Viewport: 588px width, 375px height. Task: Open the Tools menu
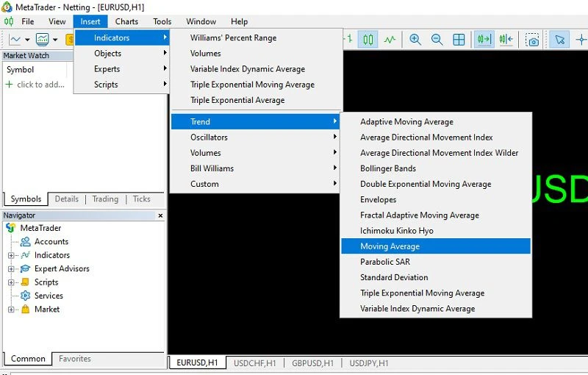coord(162,21)
